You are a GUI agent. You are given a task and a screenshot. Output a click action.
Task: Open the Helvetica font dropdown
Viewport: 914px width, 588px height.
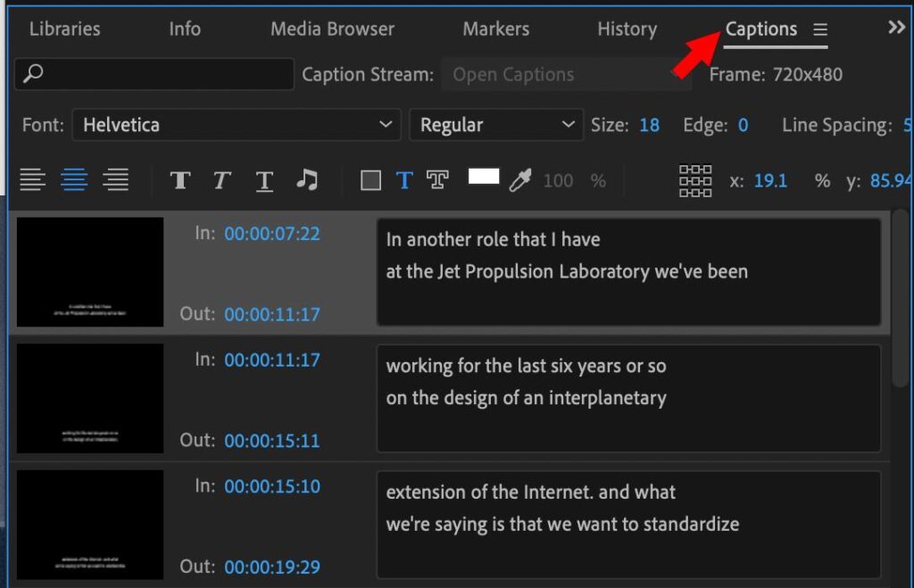pyautogui.click(x=236, y=125)
